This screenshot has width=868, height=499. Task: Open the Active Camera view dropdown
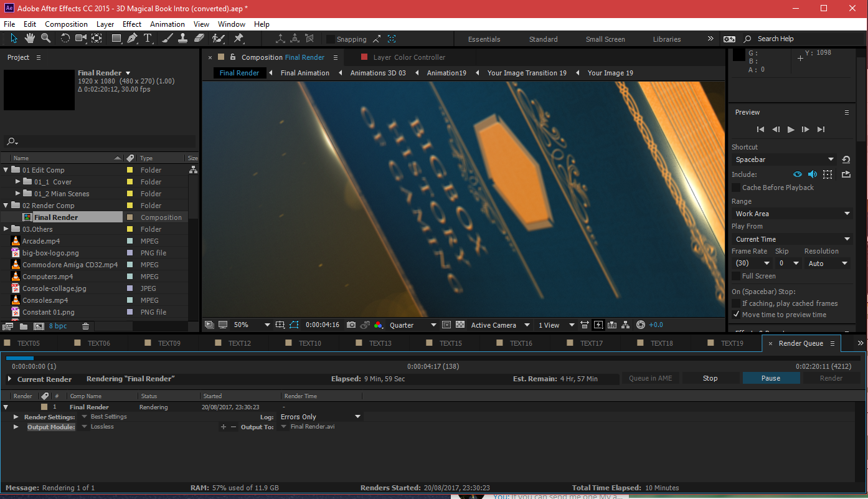click(500, 325)
